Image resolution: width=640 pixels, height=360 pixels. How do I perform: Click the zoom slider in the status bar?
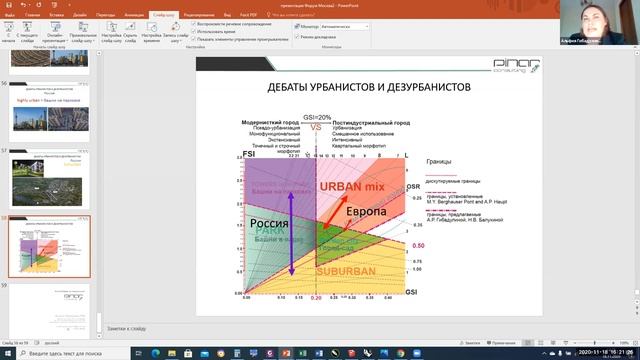click(594, 343)
